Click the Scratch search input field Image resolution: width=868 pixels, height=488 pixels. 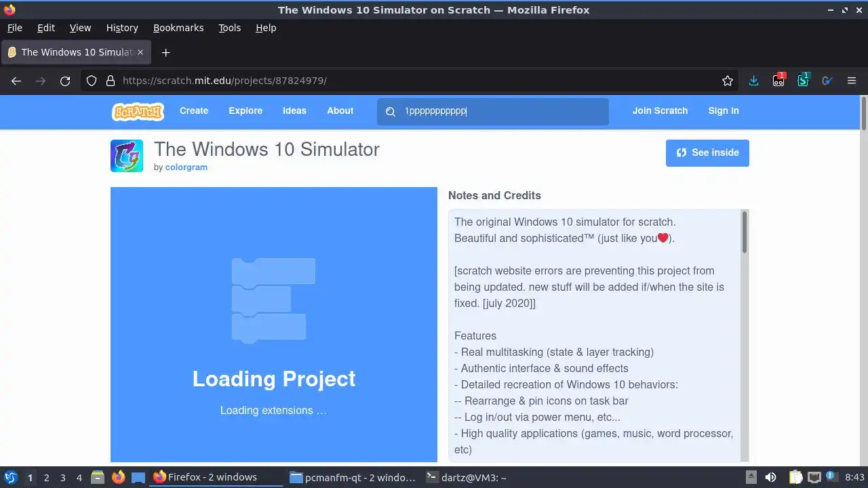pyautogui.click(x=493, y=111)
